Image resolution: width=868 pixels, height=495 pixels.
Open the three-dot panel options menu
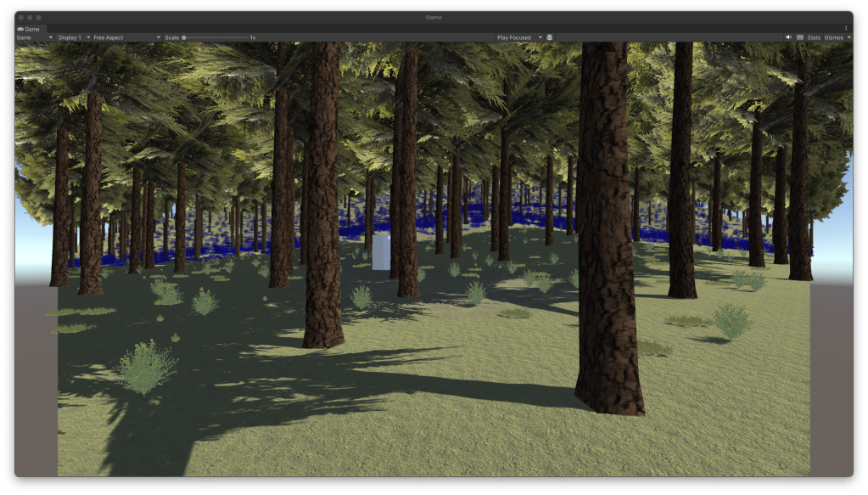845,28
